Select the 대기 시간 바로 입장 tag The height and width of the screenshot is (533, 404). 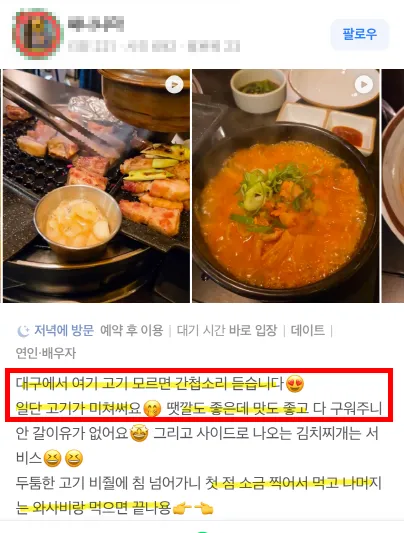pyautogui.click(x=227, y=330)
